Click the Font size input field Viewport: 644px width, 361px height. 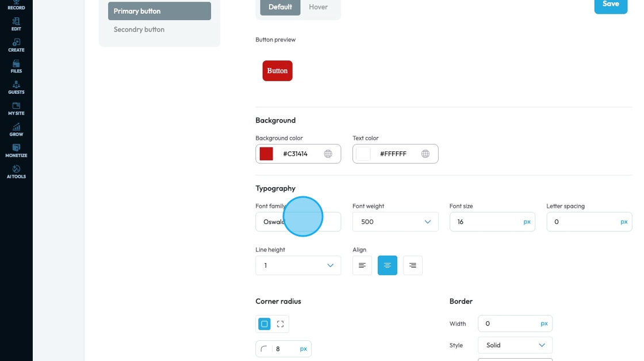(492, 222)
